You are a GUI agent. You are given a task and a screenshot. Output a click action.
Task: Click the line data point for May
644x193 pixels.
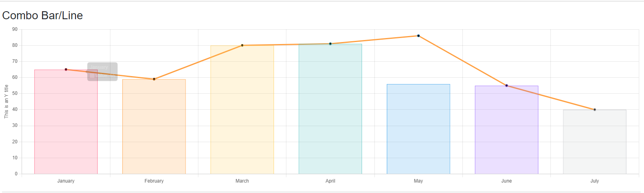tap(418, 36)
